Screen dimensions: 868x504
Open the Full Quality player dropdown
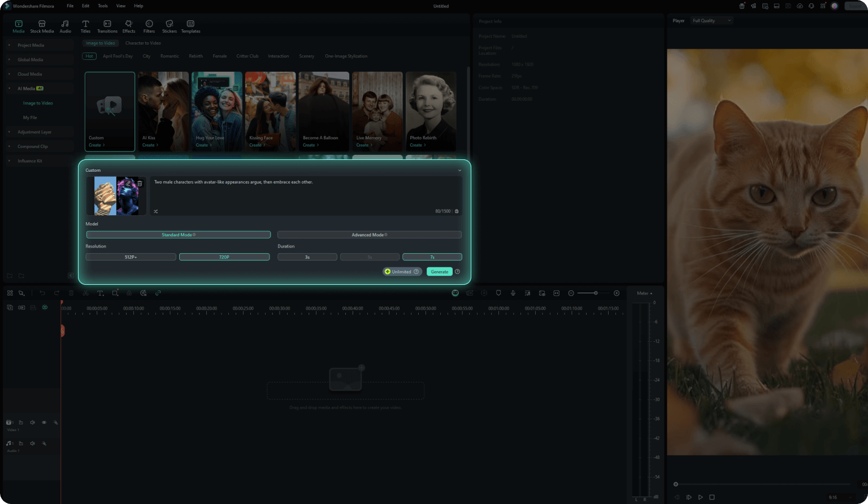point(712,21)
